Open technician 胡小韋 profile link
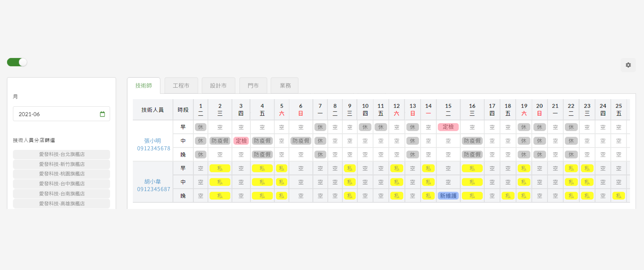This screenshot has height=270, width=644. (152, 181)
